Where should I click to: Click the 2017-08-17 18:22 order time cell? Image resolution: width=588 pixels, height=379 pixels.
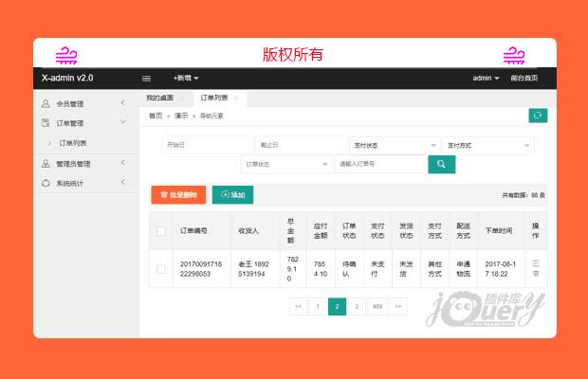pyautogui.click(x=500, y=269)
